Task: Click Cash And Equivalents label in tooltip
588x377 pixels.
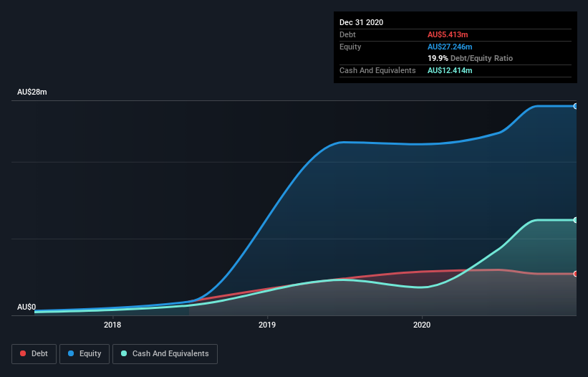Action: (377, 70)
